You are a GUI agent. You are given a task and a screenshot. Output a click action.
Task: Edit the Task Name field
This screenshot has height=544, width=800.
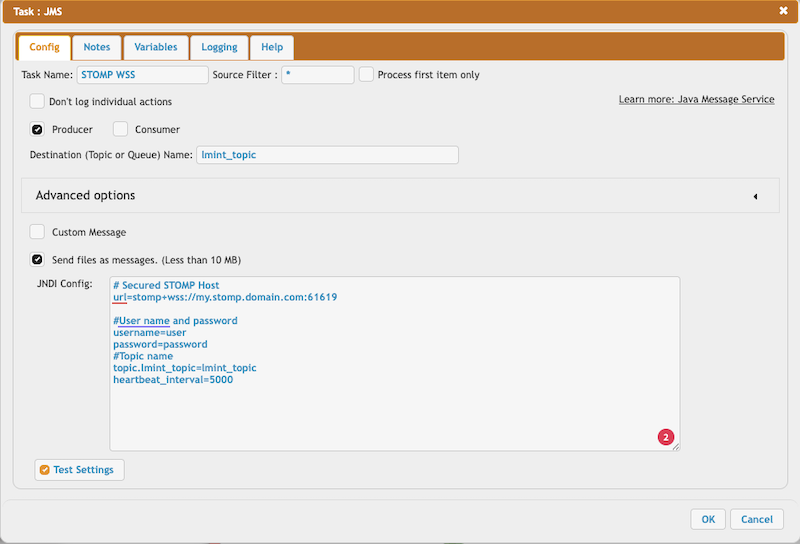pyautogui.click(x=142, y=75)
